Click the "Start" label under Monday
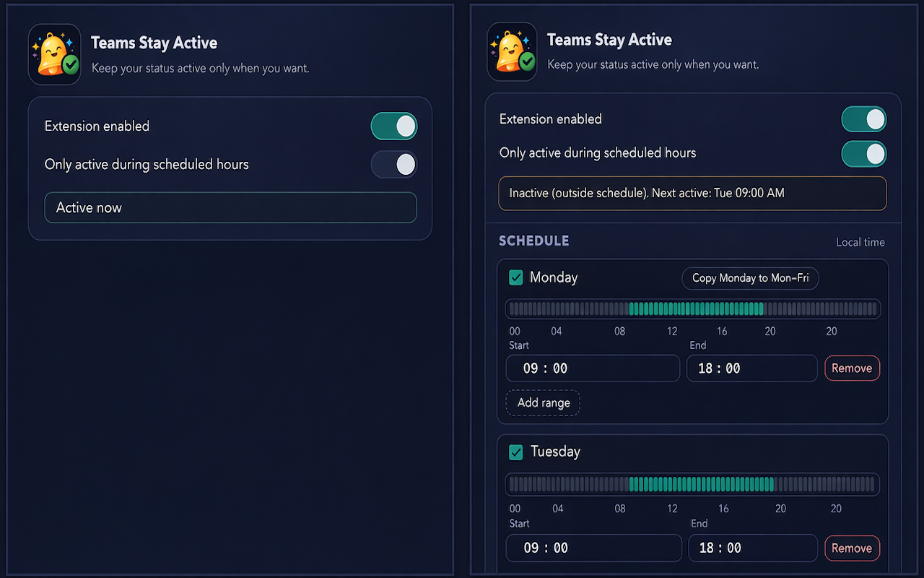924x578 pixels. [519, 345]
